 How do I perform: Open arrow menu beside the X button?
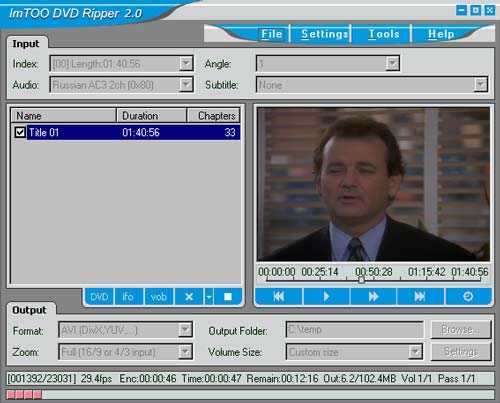tap(209, 297)
